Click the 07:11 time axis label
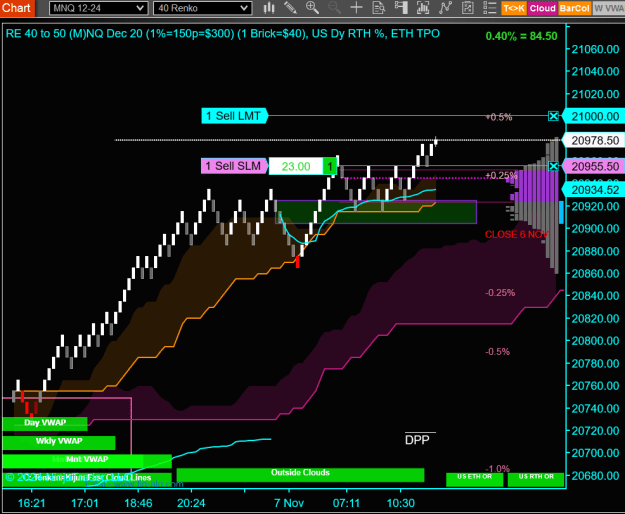 click(346, 503)
